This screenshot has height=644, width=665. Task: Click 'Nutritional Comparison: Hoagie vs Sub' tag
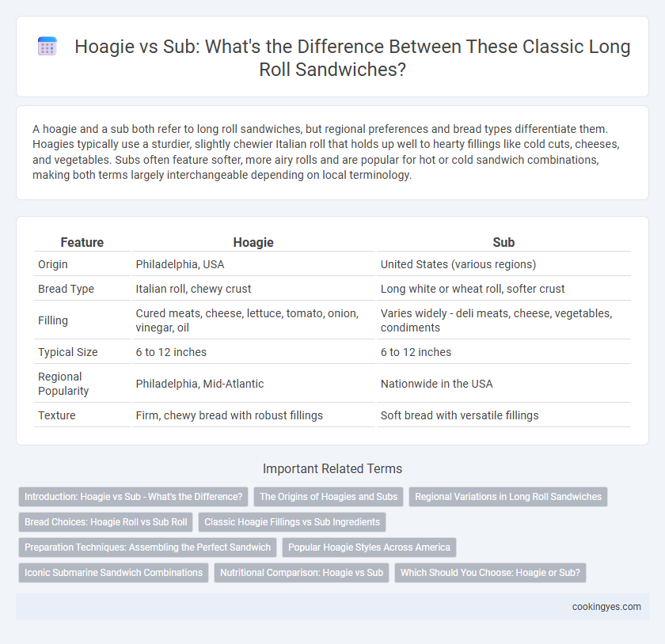[x=302, y=572]
